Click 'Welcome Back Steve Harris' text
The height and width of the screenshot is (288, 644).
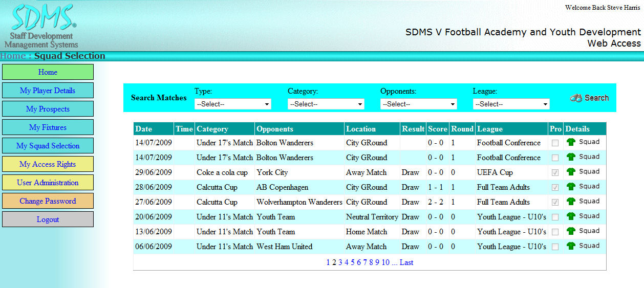(603, 8)
